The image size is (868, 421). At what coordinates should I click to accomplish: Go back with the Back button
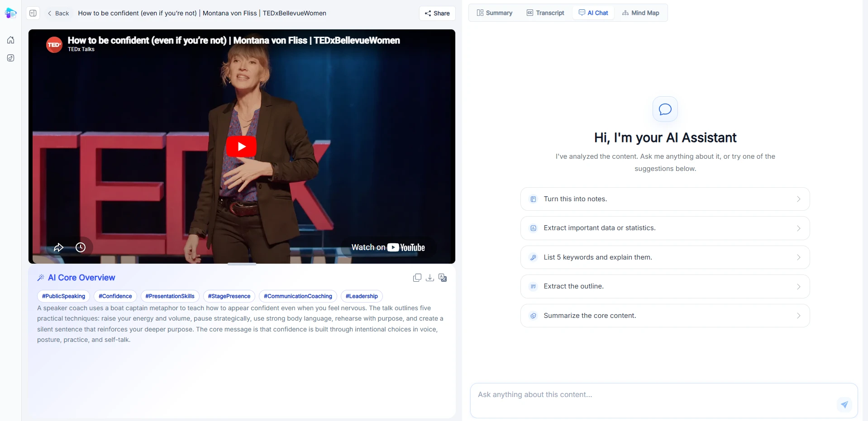click(58, 13)
